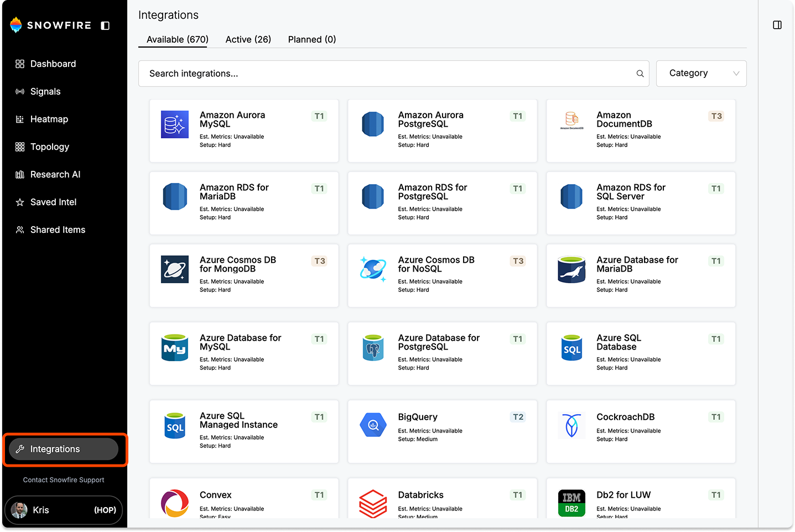This screenshot has height=532, width=795.
Task: Click the T1 badge on CockroachDB
Action: click(716, 417)
